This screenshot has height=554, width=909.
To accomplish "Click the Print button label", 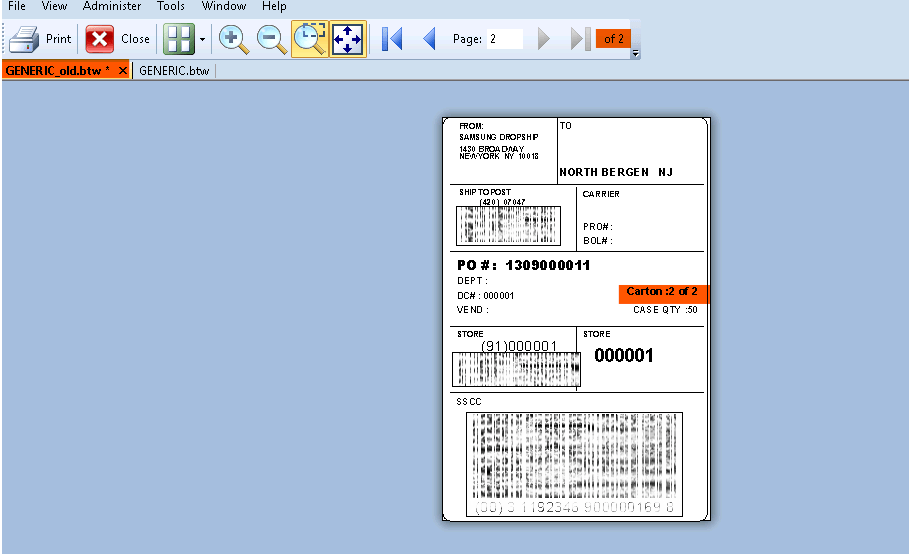I will [59, 39].
